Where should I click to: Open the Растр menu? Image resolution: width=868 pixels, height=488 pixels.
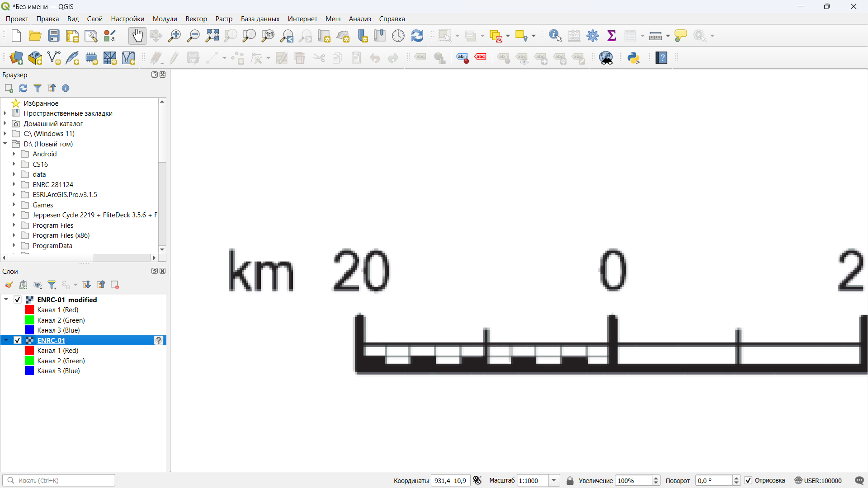click(223, 19)
